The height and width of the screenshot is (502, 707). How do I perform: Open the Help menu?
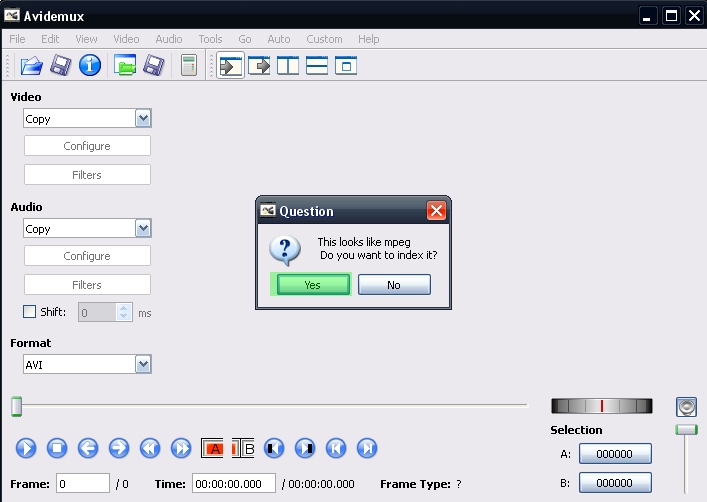pos(368,39)
